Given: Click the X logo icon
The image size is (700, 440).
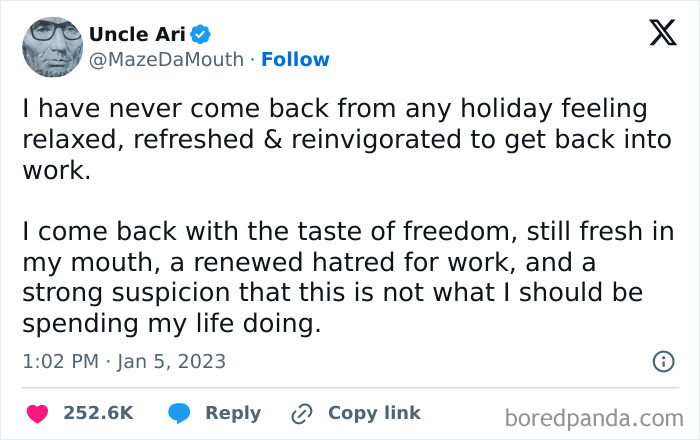Looking at the screenshot, I should (x=662, y=34).
